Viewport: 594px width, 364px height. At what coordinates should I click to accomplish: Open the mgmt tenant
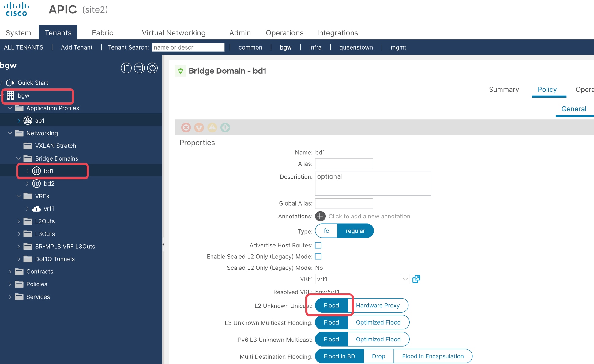398,47
